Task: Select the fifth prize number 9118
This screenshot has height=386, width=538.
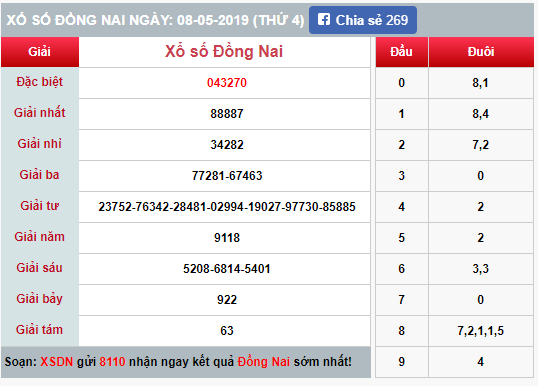Action: click(x=227, y=238)
